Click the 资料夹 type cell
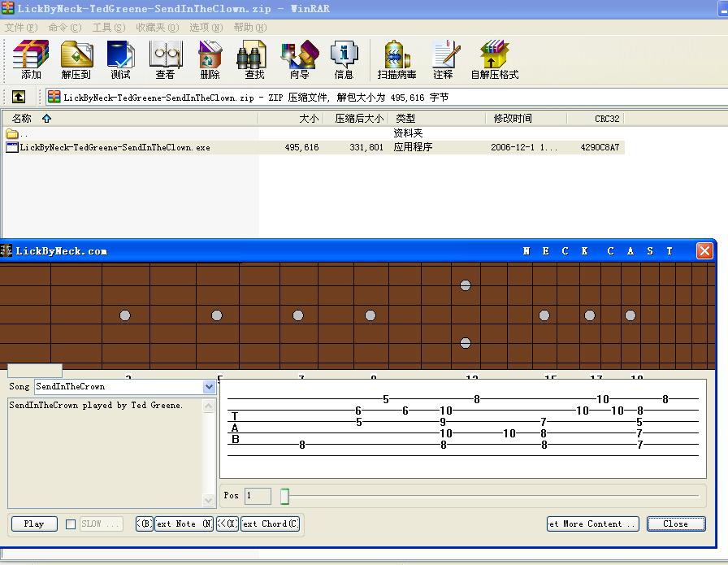 point(408,133)
